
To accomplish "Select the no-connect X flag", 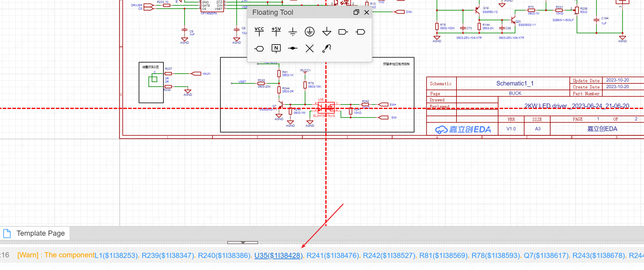I will [x=309, y=48].
